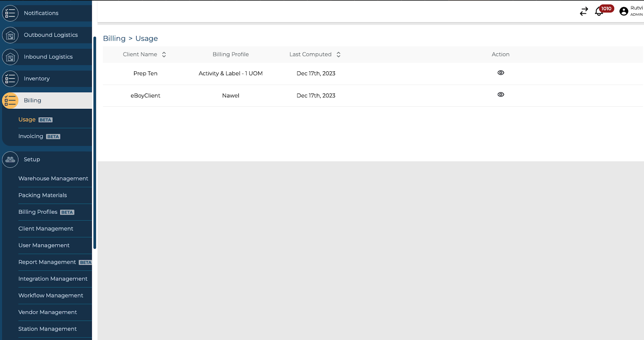The image size is (644, 340).
Task: View usage details for Prep Ten
Action: point(500,73)
